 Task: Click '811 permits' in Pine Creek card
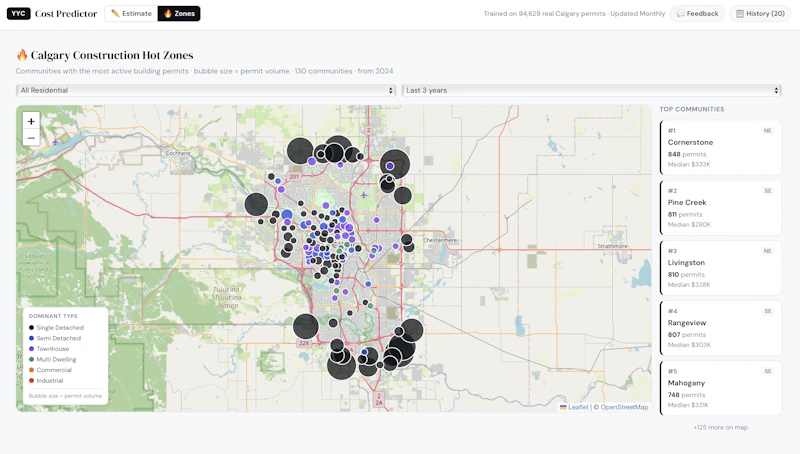pos(685,214)
